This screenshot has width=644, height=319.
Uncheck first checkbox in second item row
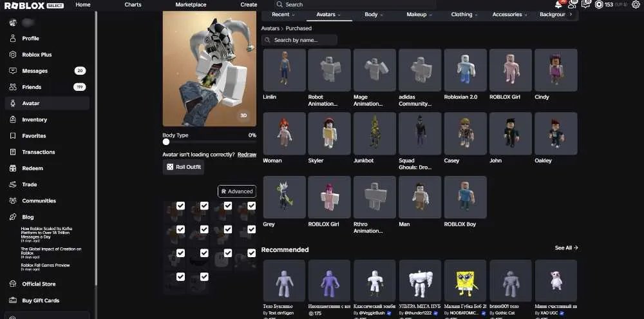pos(181,229)
